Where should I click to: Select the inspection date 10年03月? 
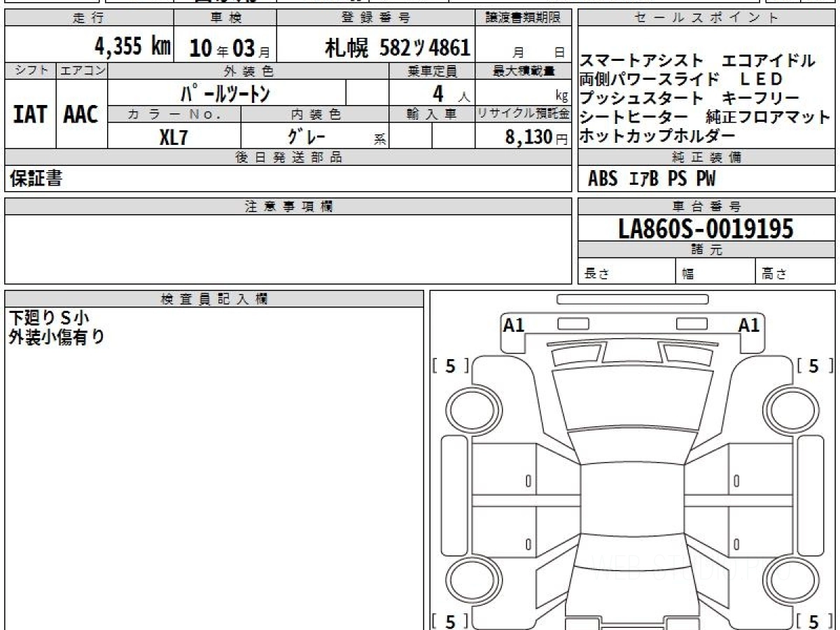230,48
